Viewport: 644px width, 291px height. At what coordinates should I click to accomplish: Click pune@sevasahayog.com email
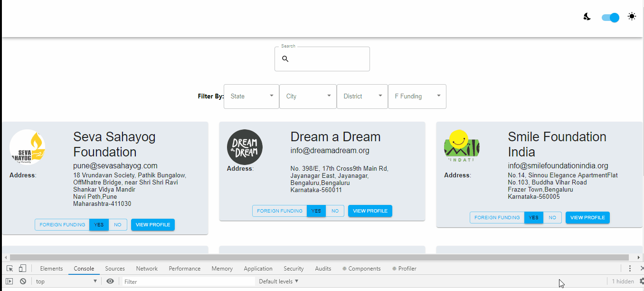[x=115, y=166]
